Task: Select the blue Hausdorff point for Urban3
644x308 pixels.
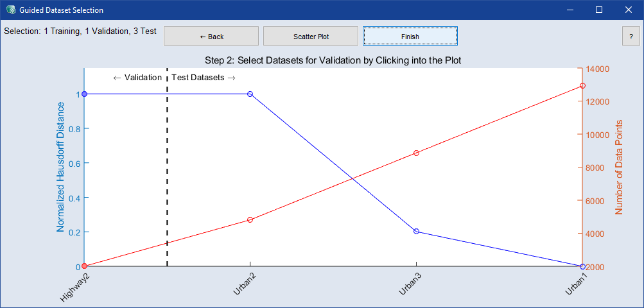Action: point(417,232)
